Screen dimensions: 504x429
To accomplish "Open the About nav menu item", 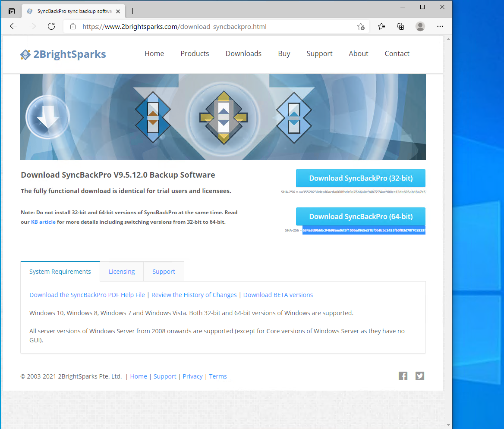I will (x=359, y=53).
